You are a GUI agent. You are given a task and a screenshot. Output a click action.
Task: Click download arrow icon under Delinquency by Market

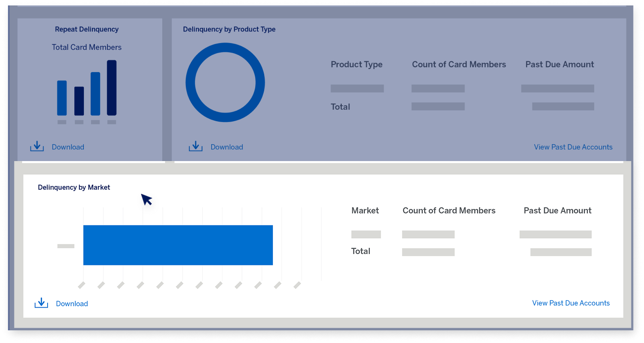click(x=41, y=303)
